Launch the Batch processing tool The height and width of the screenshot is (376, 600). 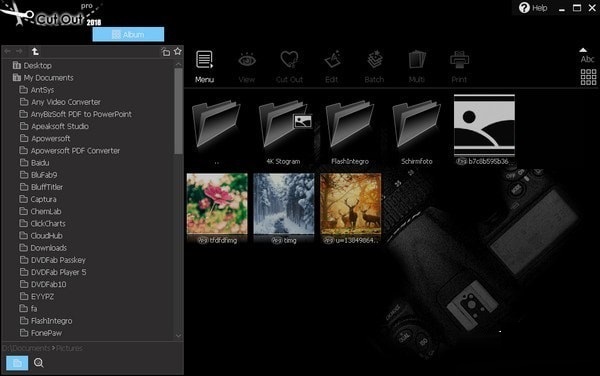(374, 67)
